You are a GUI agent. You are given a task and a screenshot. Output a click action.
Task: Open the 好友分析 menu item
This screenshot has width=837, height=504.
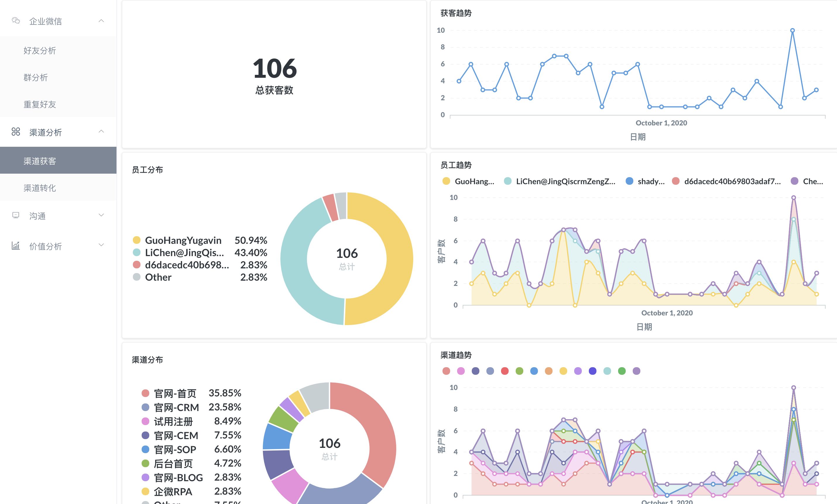point(40,51)
